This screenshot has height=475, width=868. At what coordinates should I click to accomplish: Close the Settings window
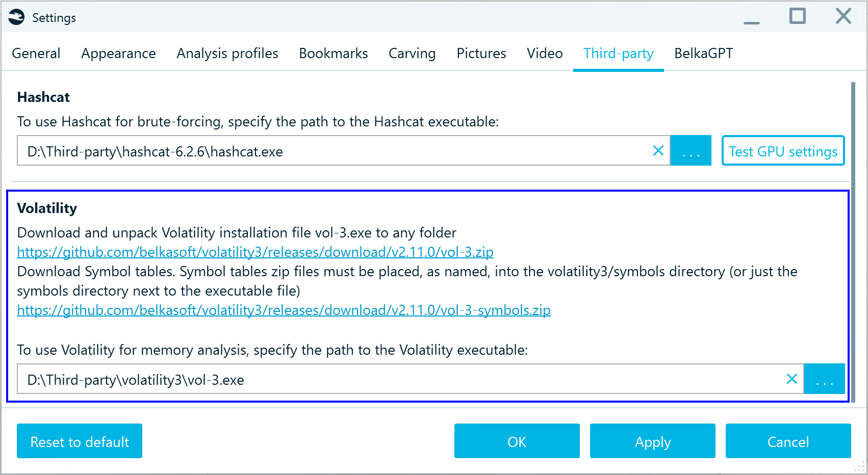pos(844,16)
